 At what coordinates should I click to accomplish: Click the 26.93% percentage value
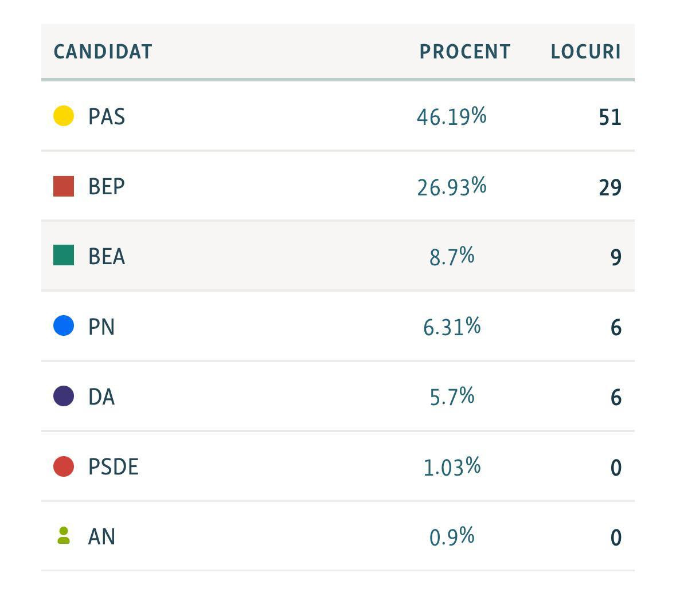click(x=451, y=187)
